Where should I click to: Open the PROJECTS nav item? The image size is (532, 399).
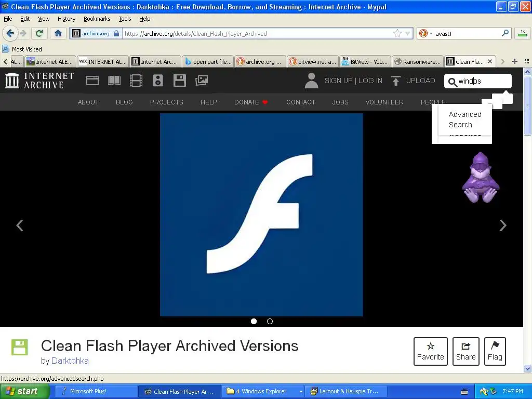point(167,102)
